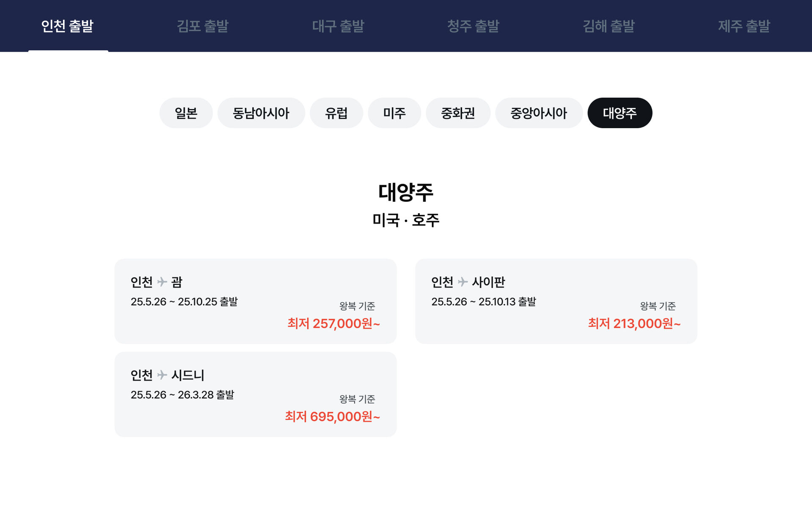Click the 최저 695,000원 시드니 price

point(332,417)
